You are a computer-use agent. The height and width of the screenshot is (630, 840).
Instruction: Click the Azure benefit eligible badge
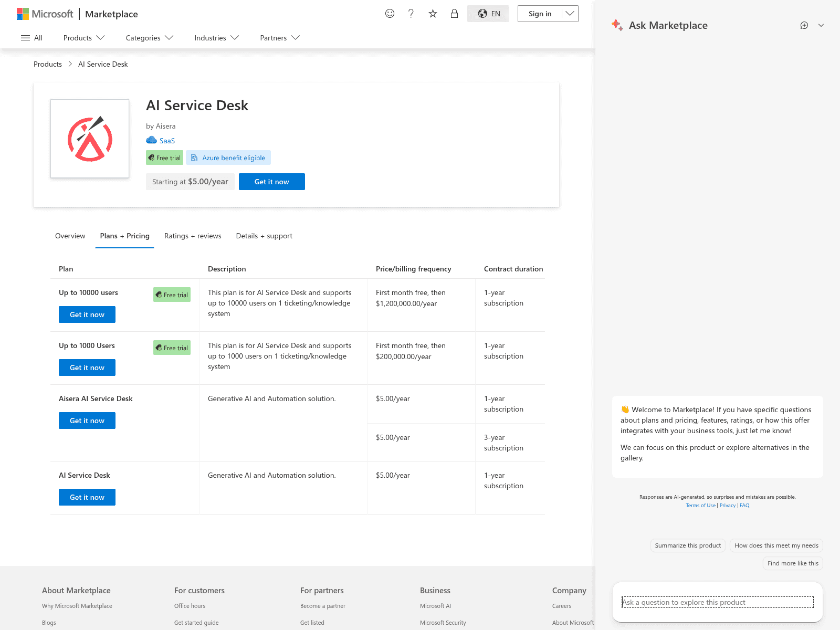pos(228,157)
